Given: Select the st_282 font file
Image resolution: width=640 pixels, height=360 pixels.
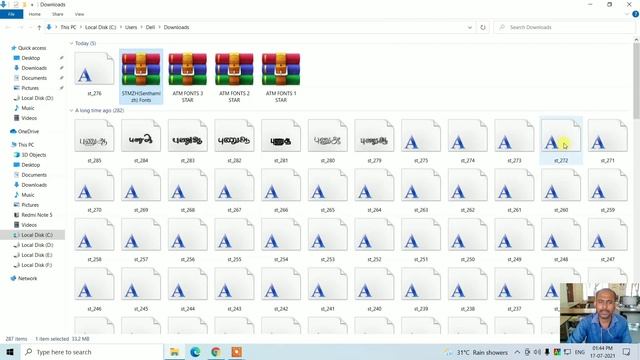Looking at the screenshot, I should (234, 141).
